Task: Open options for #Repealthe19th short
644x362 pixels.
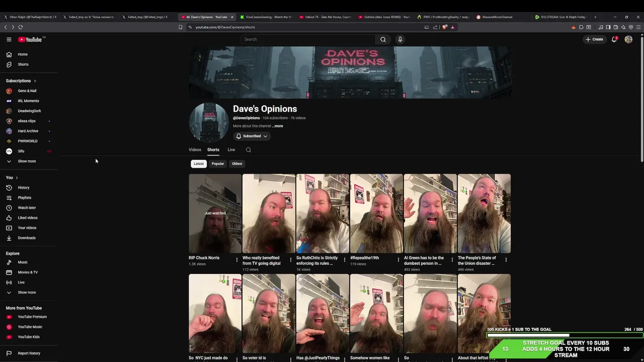Action: (398, 260)
